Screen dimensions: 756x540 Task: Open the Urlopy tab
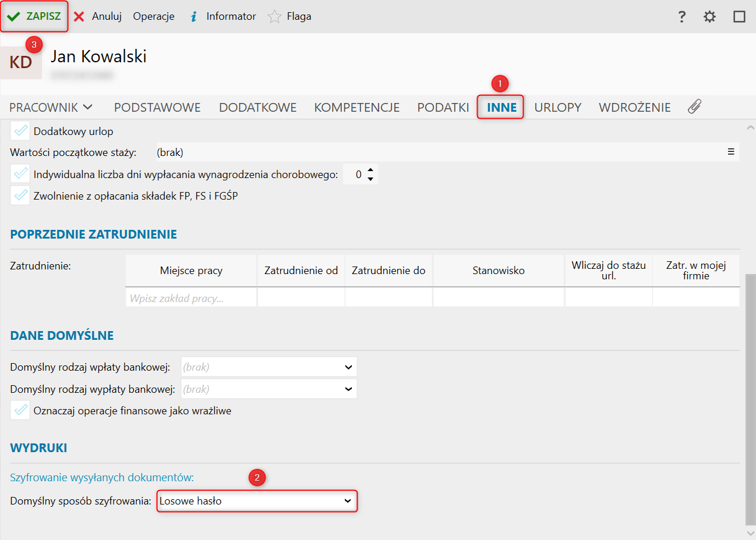click(x=558, y=107)
